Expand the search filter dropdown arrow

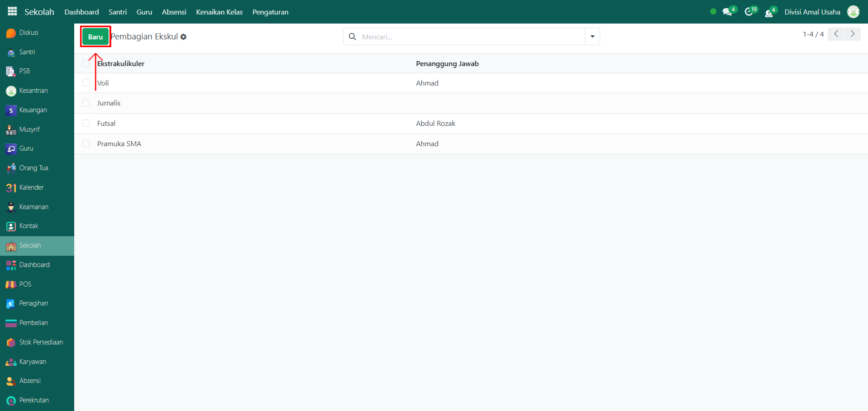pos(592,37)
